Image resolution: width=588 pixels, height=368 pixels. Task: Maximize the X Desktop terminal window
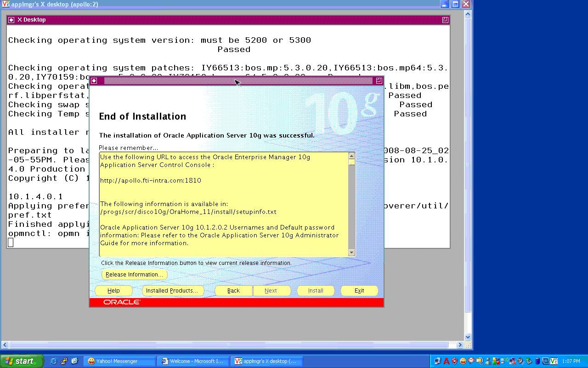[x=445, y=20]
